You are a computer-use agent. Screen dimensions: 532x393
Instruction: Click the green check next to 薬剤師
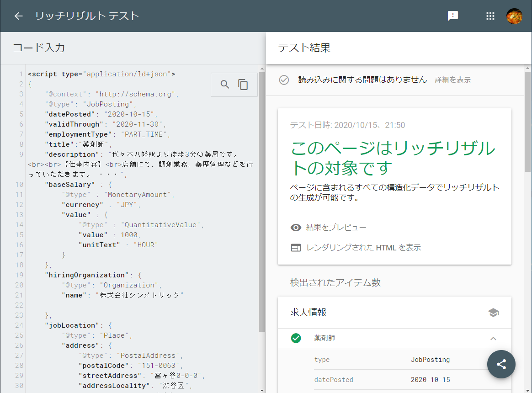click(x=296, y=338)
